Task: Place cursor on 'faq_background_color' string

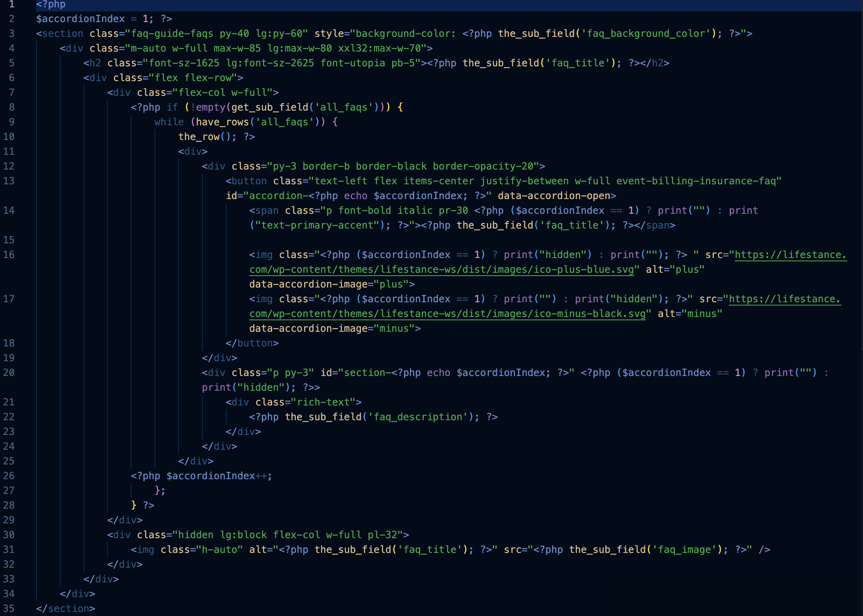Action: coord(646,34)
